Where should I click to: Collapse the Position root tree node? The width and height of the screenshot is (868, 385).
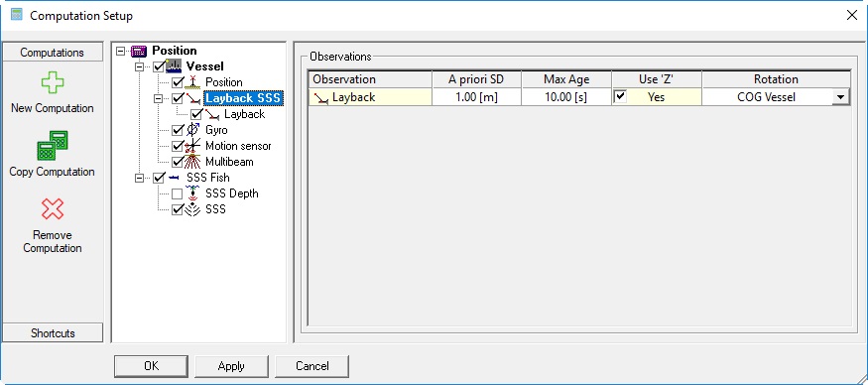[x=121, y=51]
